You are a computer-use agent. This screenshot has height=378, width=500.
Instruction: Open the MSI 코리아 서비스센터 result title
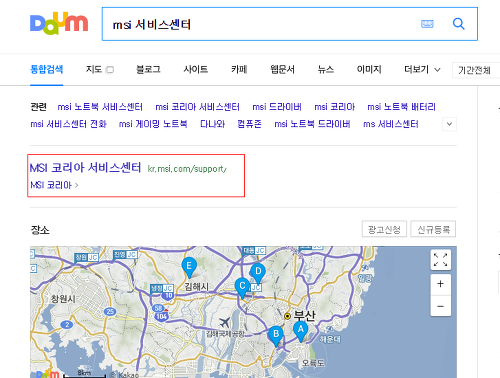(86, 168)
